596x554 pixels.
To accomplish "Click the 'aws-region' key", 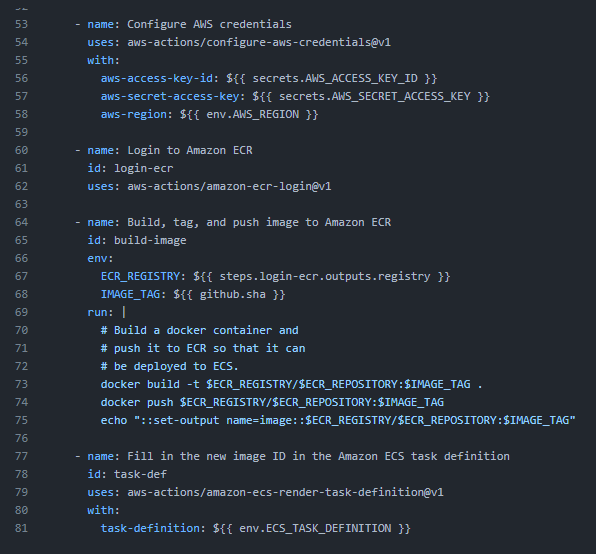I will (133, 114).
